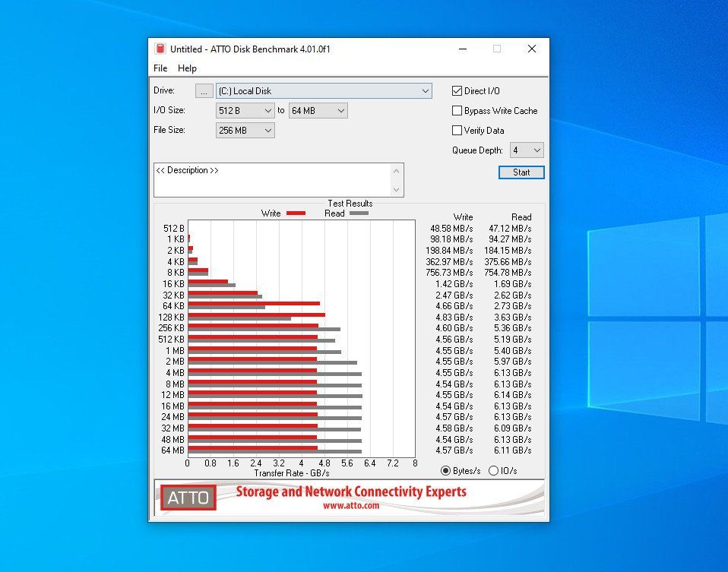Click the red Write legend swatch
The height and width of the screenshot is (572, 728).
point(296,213)
